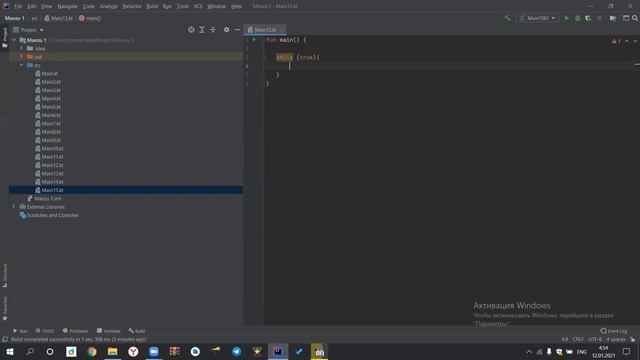Open the Run tool window button
Screen dimensions: 640x360
pos(20,331)
